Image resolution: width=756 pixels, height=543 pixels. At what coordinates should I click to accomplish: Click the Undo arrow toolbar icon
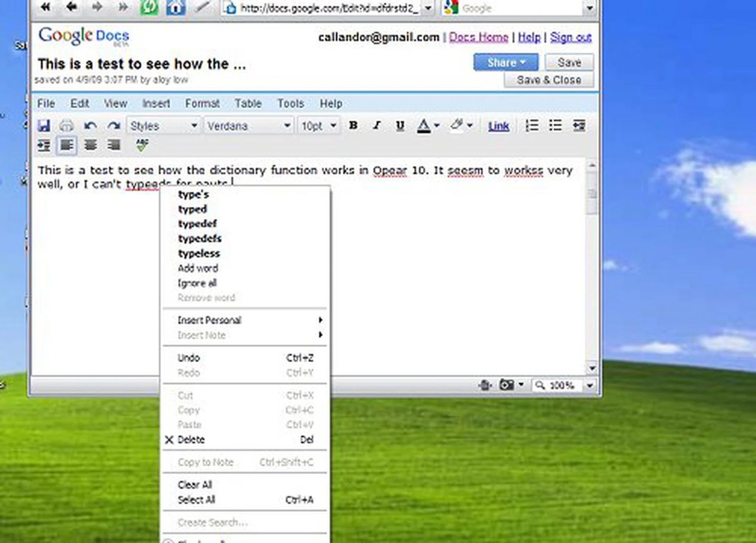click(x=90, y=126)
